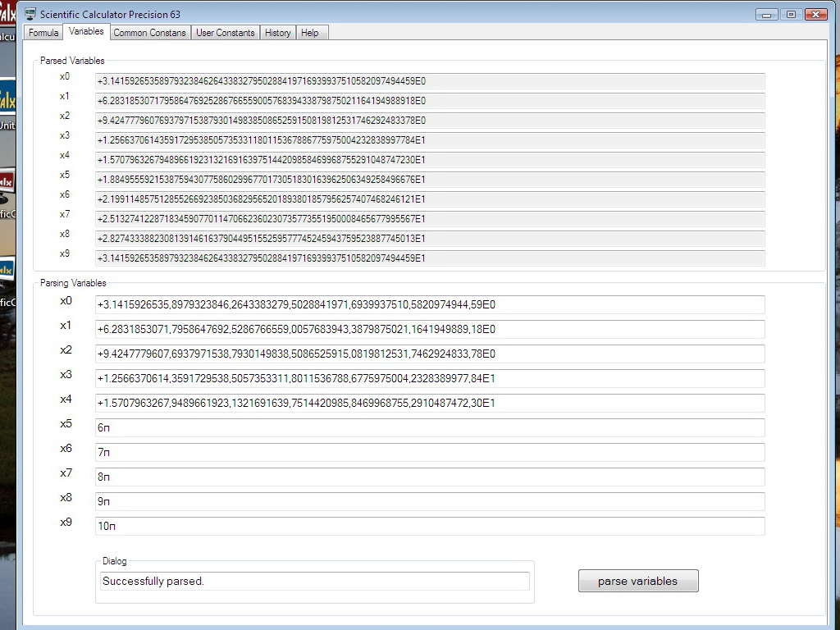Click the Parsed Variables group label

[x=72, y=61]
